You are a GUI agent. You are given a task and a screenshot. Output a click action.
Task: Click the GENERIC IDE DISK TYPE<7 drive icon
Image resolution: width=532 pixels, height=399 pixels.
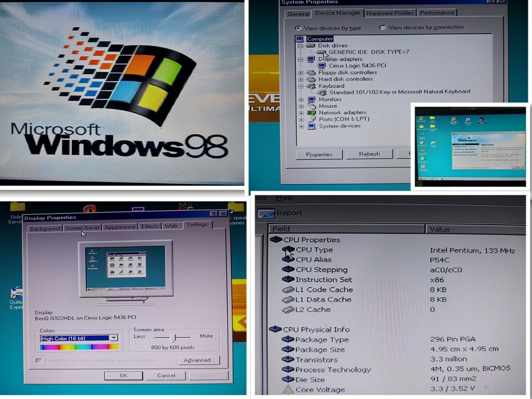click(321, 52)
